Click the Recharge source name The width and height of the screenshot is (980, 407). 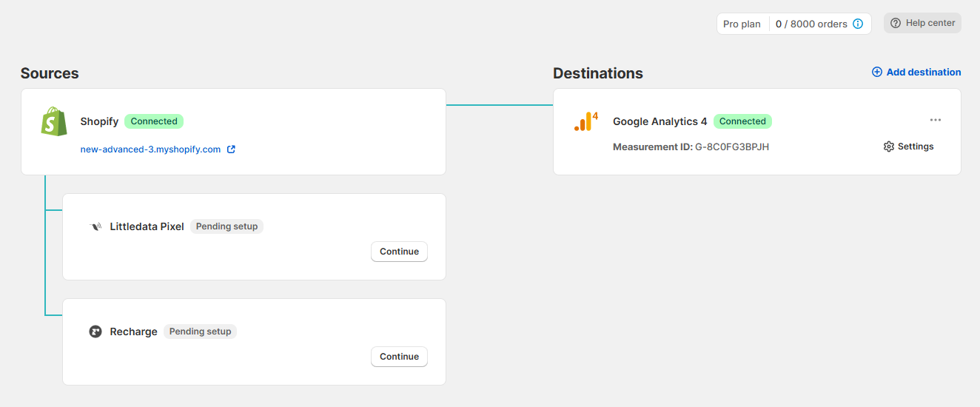pyautogui.click(x=133, y=332)
